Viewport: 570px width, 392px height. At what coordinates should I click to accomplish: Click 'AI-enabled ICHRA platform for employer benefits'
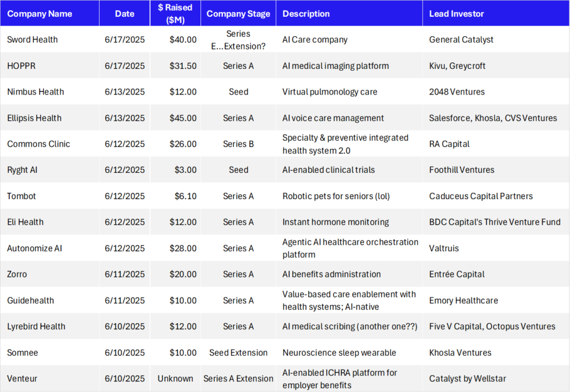[x=340, y=379]
